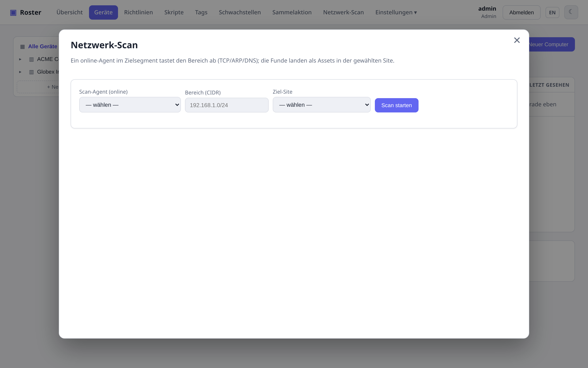Click the Neuer Computer button
The image size is (588, 368).
tap(551, 44)
